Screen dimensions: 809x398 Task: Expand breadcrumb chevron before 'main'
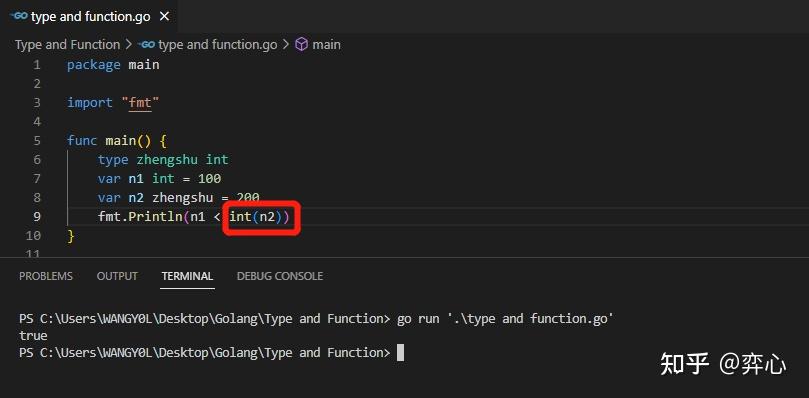pyautogui.click(x=286, y=45)
